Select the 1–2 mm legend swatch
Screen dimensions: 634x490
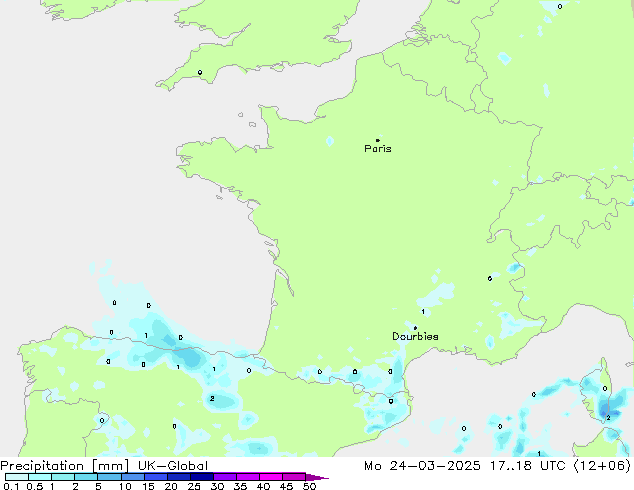(x=63, y=477)
